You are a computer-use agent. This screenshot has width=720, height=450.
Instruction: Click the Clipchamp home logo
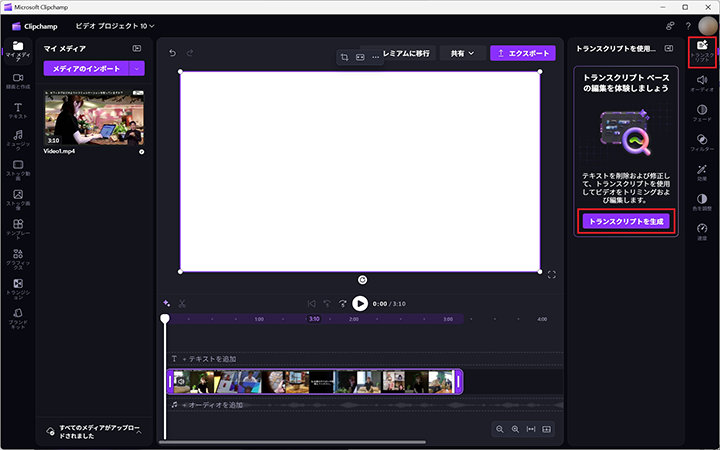(35, 26)
